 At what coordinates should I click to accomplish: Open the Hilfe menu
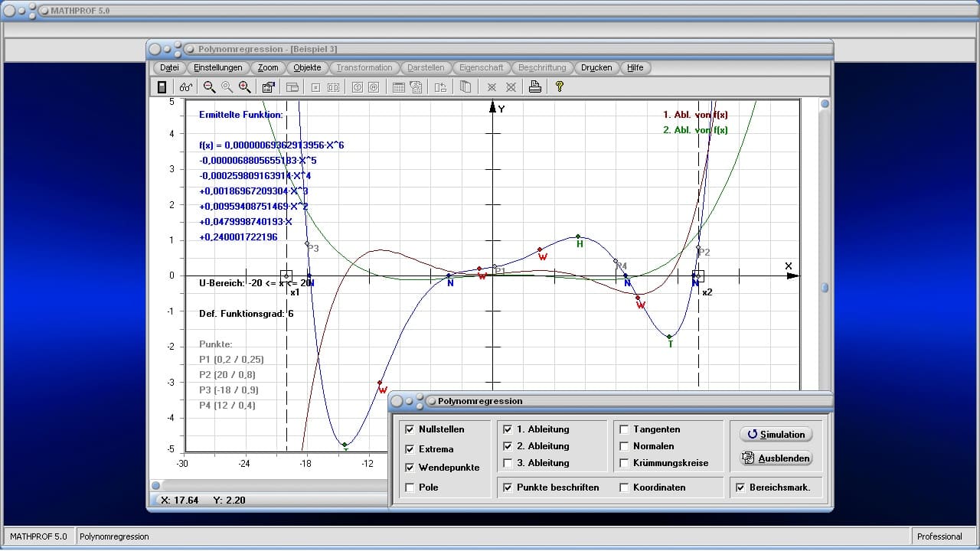tap(635, 67)
